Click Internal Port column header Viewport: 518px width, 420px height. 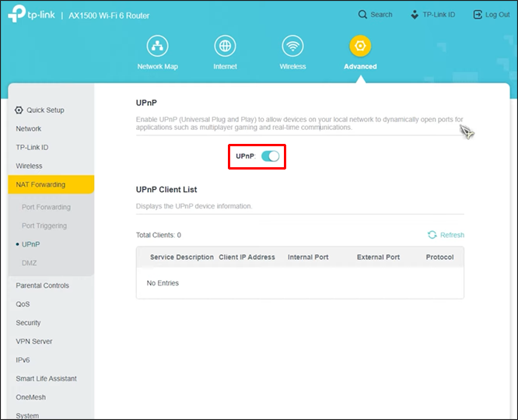tap(308, 257)
